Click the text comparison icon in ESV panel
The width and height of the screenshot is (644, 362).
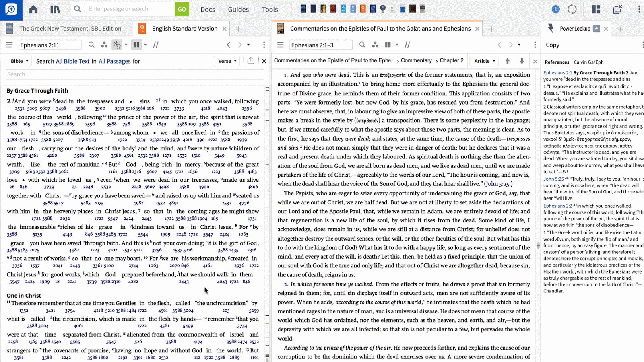[156, 45]
